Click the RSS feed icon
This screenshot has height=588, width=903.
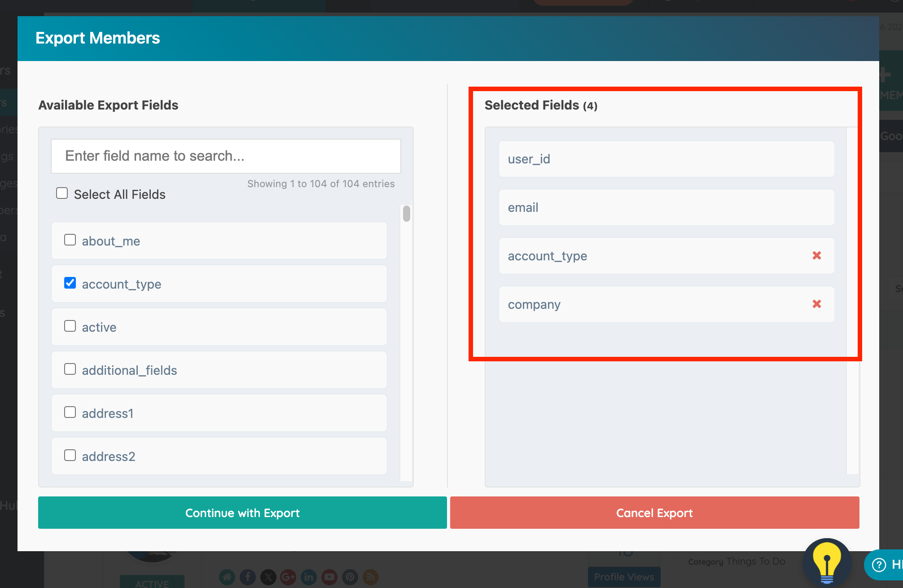(370, 577)
